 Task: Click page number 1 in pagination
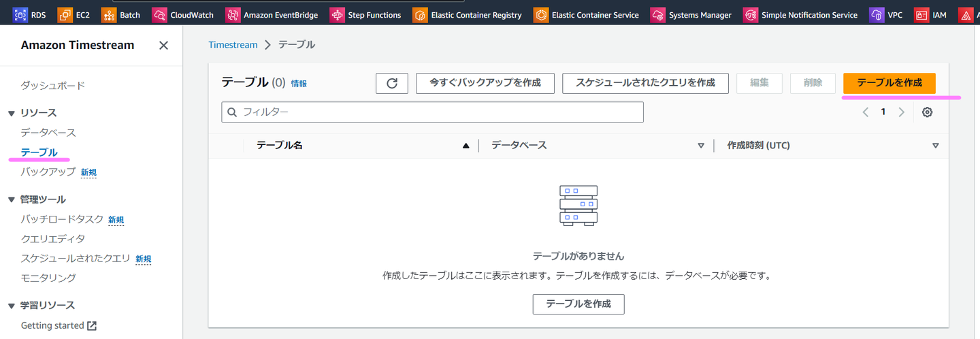click(x=883, y=112)
